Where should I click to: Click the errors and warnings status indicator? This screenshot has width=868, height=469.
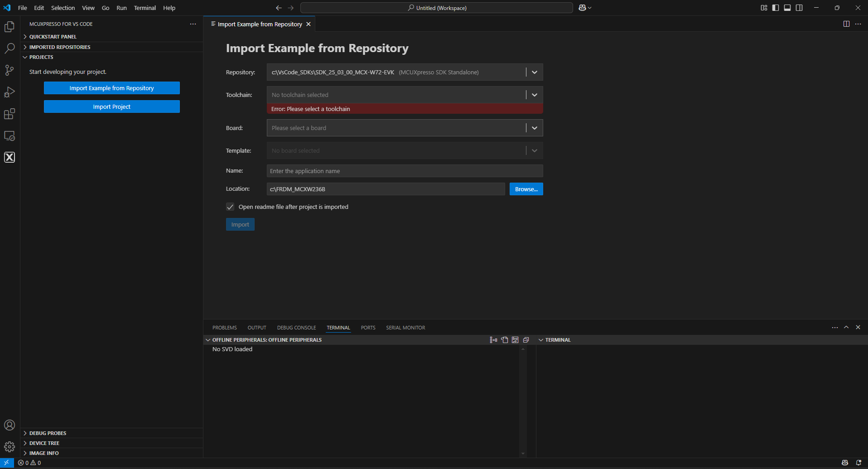tap(29, 463)
